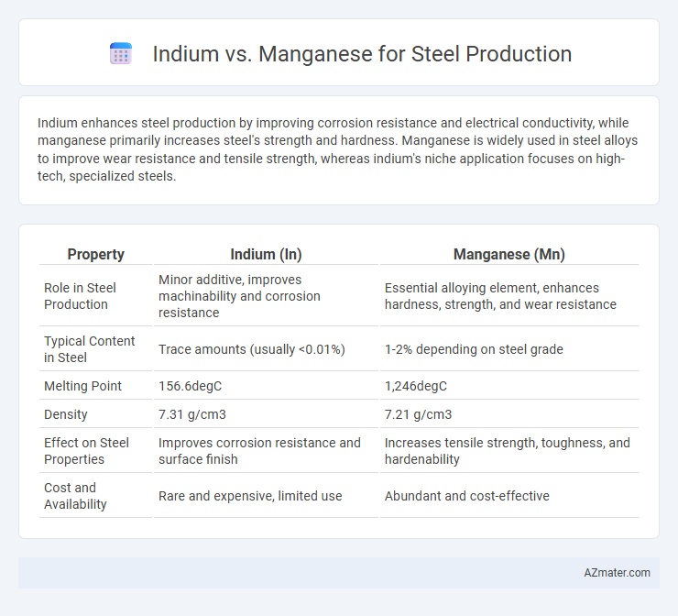The image size is (678, 616).
Task: Click the 'Density' row label
Action: [66, 414]
